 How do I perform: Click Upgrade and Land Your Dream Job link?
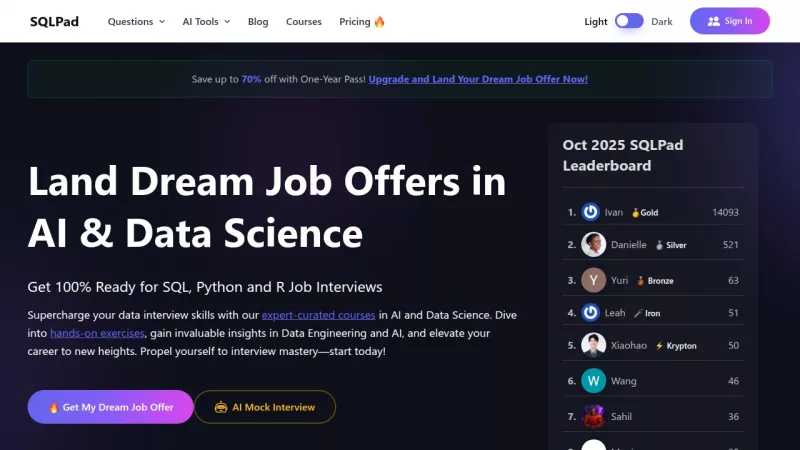[x=478, y=79]
